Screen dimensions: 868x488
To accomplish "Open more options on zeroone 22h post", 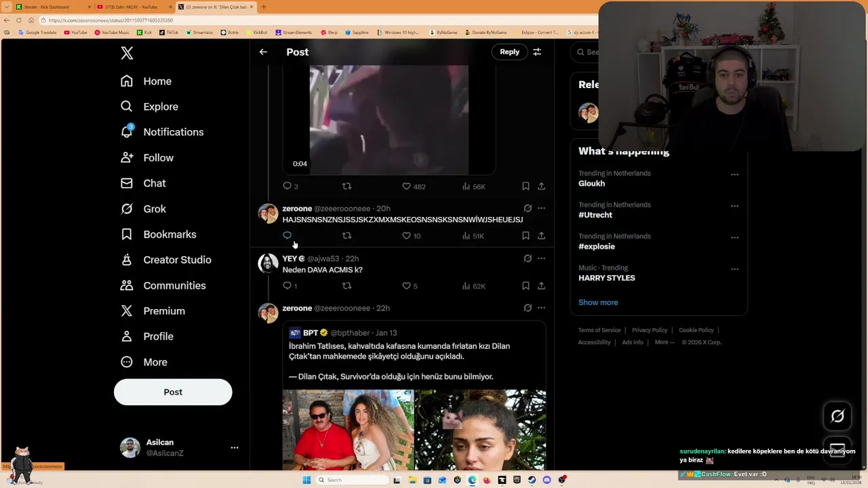I will (x=541, y=308).
